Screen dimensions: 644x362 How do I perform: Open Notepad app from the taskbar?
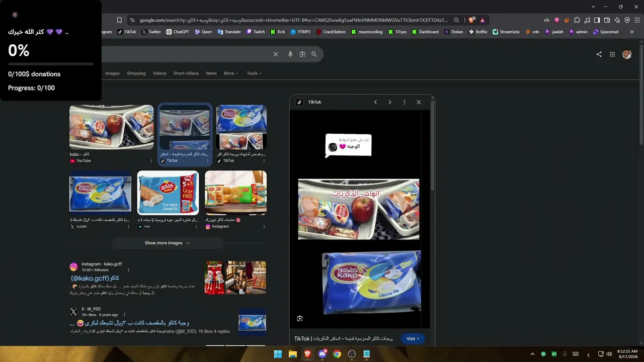(367, 354)
